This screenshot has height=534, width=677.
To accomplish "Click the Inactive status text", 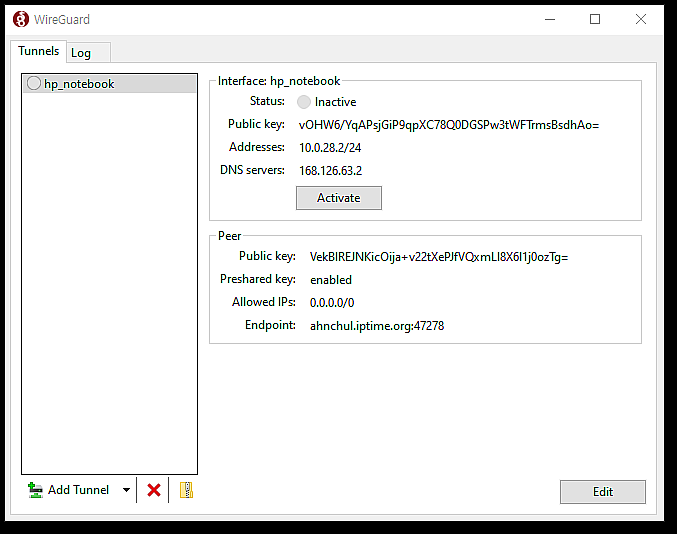I will coord(335,102).
